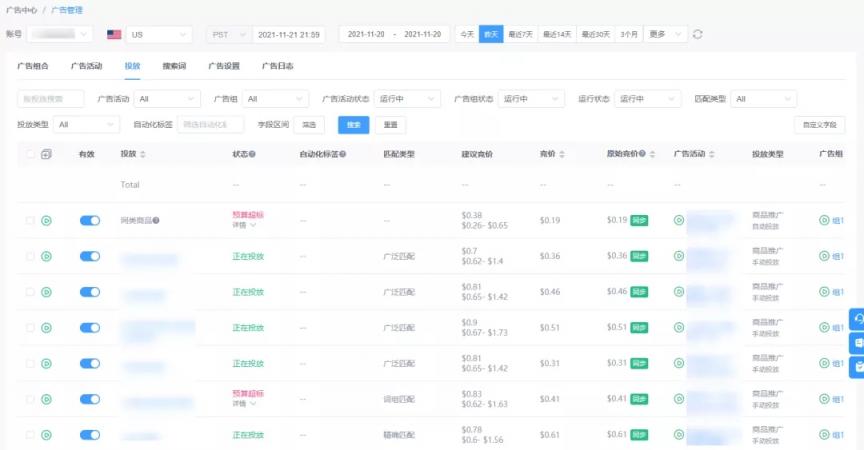The height and width of the screenshot is (450, 864).
Task: Select the 最近7天 date shortcut
Action: [521, 34]
